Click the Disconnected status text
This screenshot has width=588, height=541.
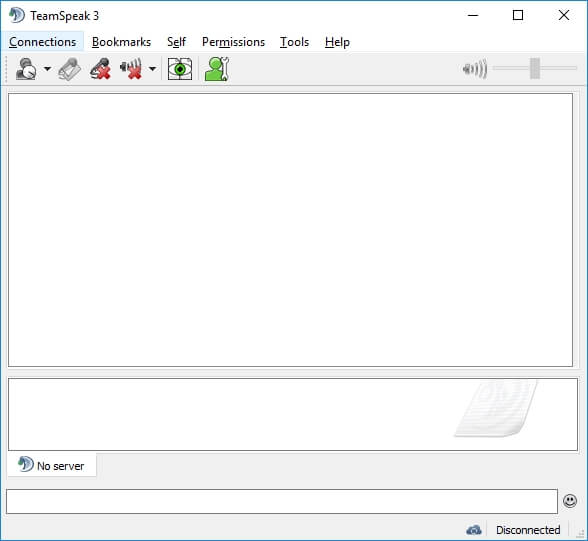[528, 530]
